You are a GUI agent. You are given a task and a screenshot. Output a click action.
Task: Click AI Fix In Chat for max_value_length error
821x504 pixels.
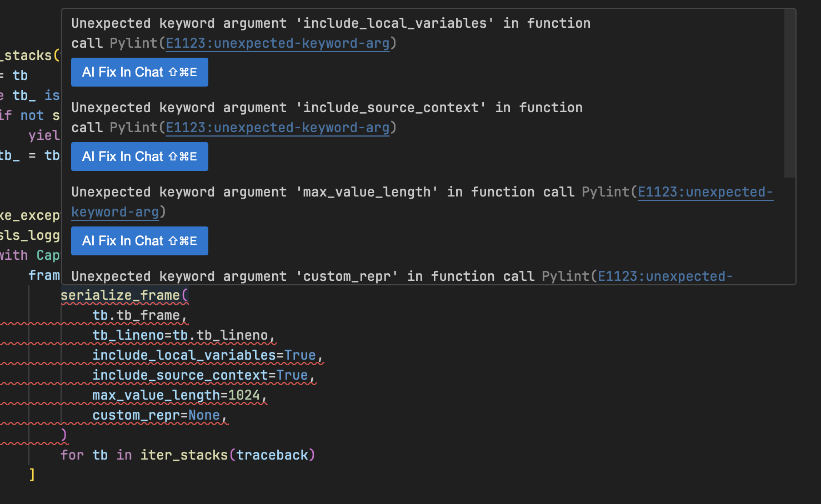click(x=139, y=241)
